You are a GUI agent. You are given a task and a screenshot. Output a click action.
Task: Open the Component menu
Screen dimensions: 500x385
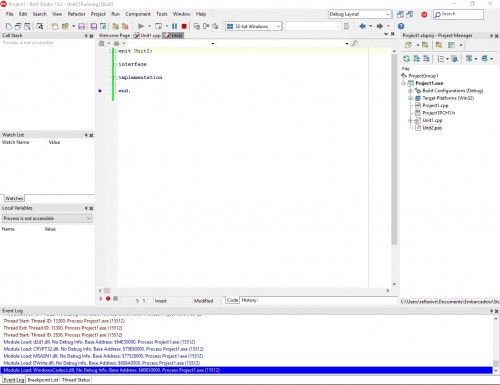tap(138, 14)
